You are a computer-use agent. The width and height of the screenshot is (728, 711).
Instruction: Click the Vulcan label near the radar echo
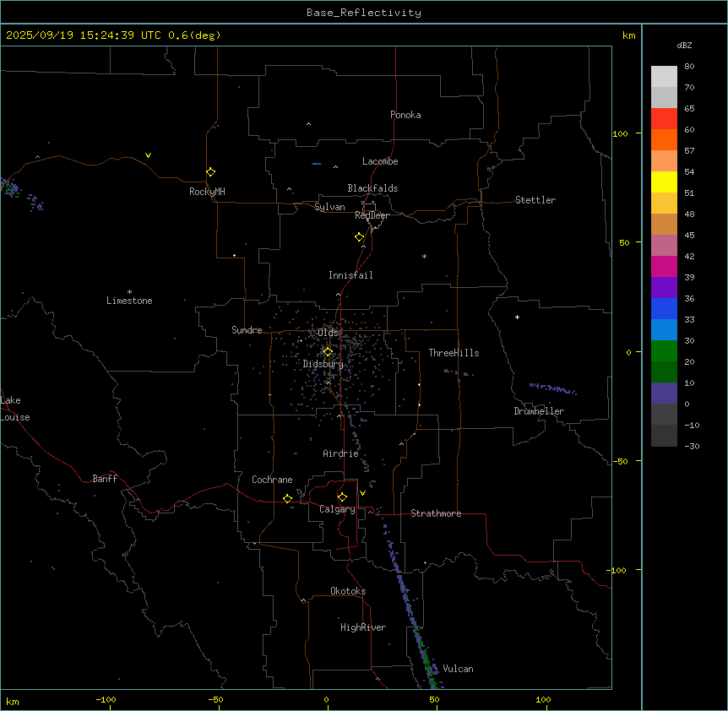[458, 669]
